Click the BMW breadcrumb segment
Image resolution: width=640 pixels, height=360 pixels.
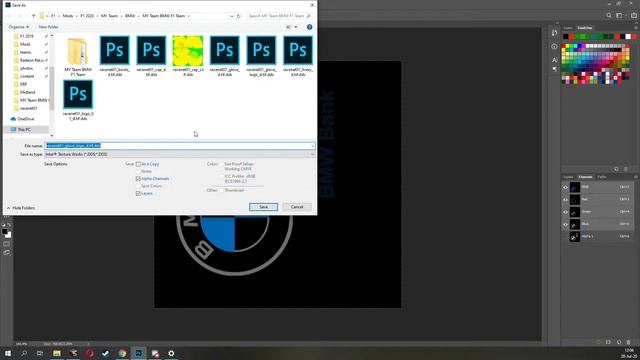[130, 16]
